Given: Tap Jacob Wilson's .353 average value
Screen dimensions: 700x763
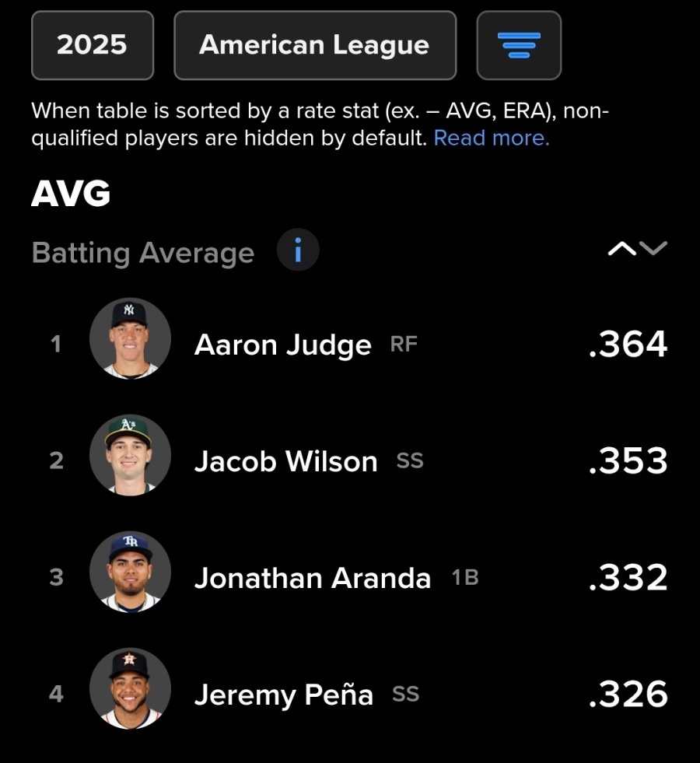Looking at the screenshot, I should point(628,460).
